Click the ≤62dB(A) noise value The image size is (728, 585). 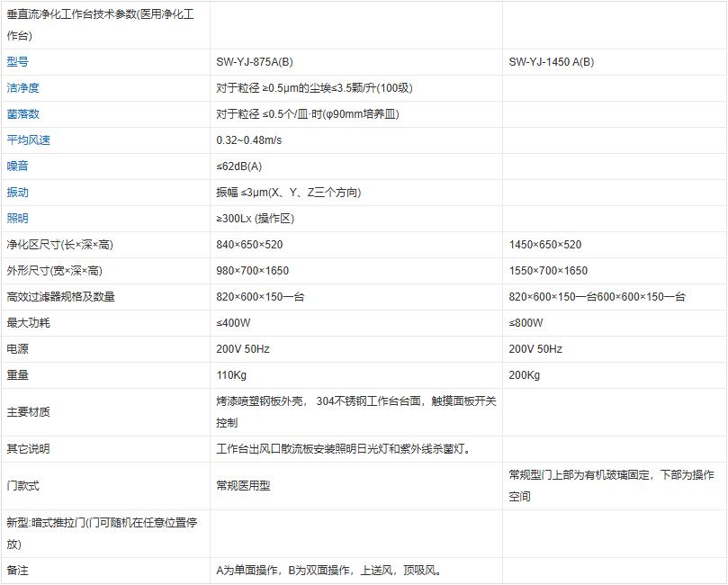[x=238, y=166]
